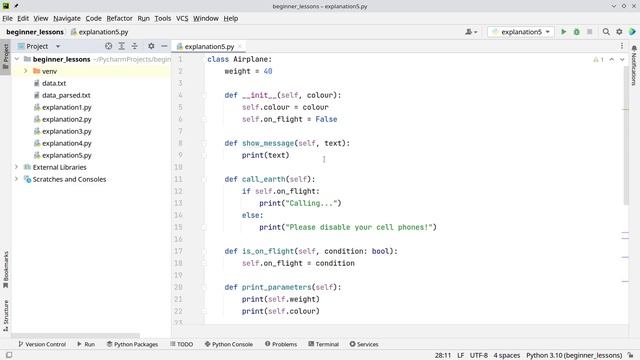Image resolution: width=640 pixels, height=360 pixels.
Task: Expand Scratches and Consoles node
Action: [x=16, y=179]
